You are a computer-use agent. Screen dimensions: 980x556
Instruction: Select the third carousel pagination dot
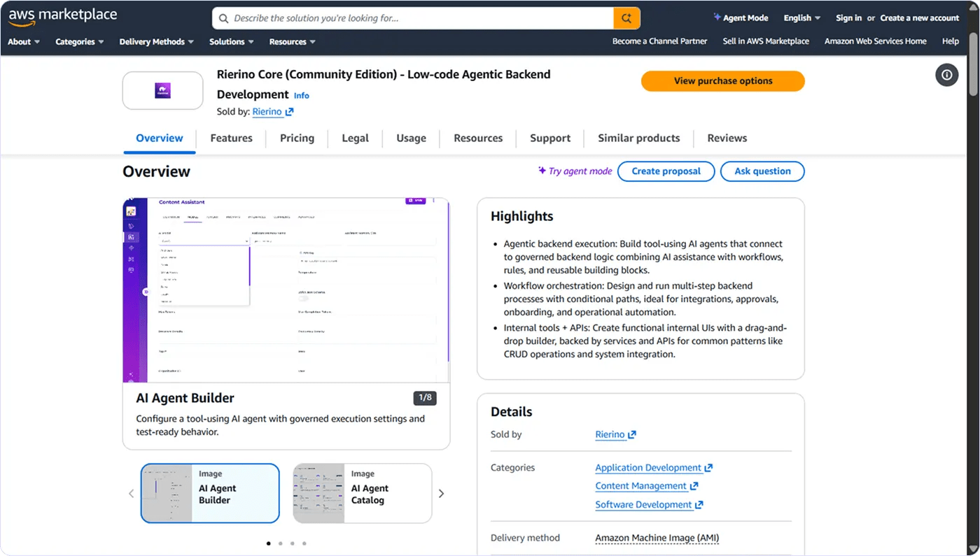pos(292,543)
